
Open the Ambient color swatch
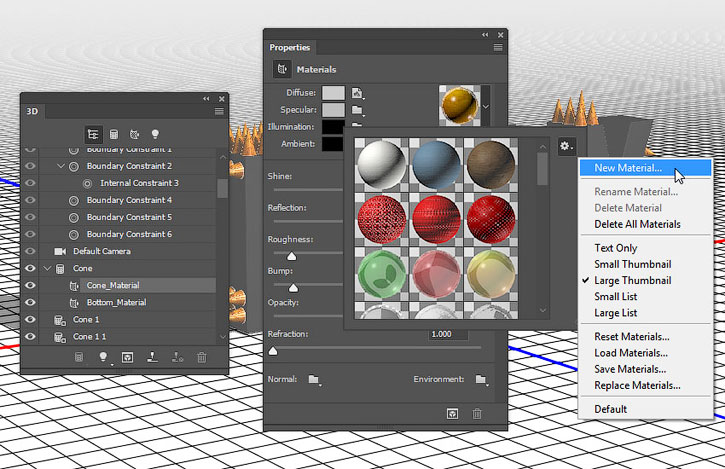[x=333, y=144]
